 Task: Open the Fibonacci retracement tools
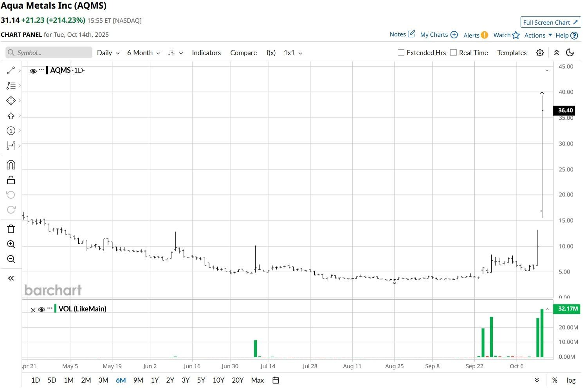[11, 85]
